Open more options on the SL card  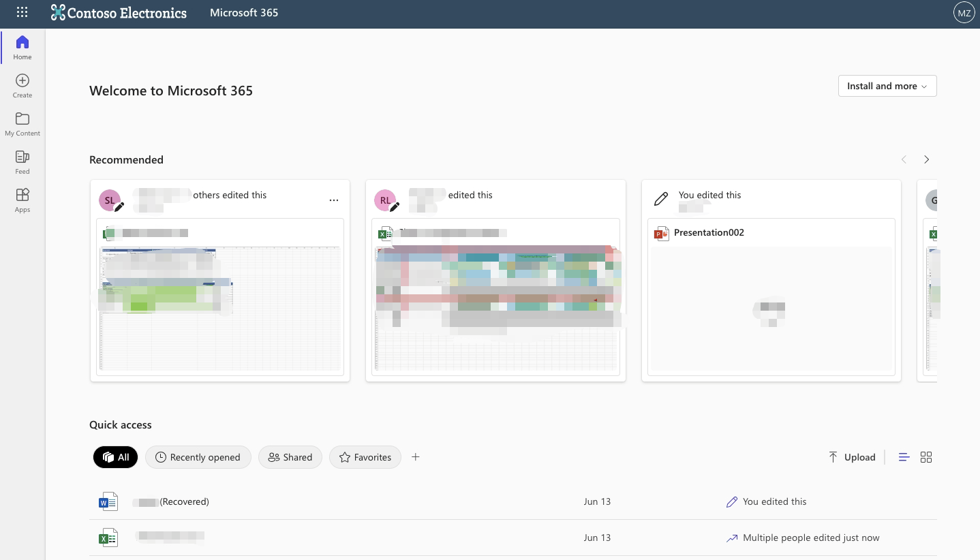(334, 200)
